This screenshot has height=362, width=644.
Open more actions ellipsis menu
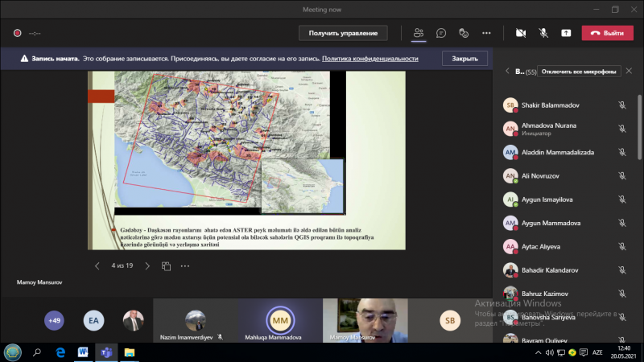click(x=486, y=33)
